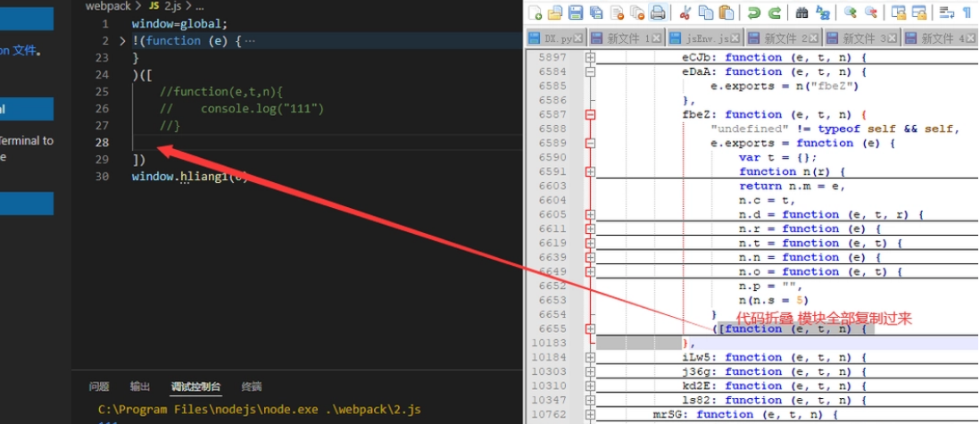
Task: Open the 终端 panel tab
Action: (x=252, y=387)
